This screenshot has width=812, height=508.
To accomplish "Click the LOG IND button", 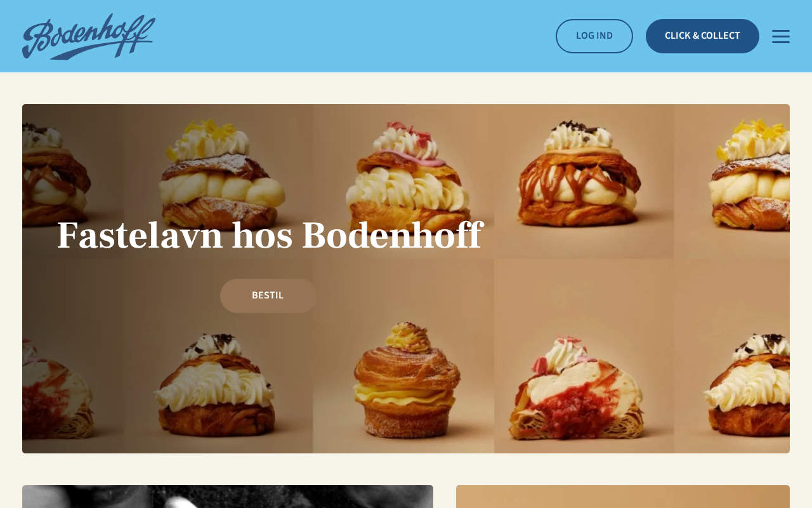I will (x=594, y=36).
